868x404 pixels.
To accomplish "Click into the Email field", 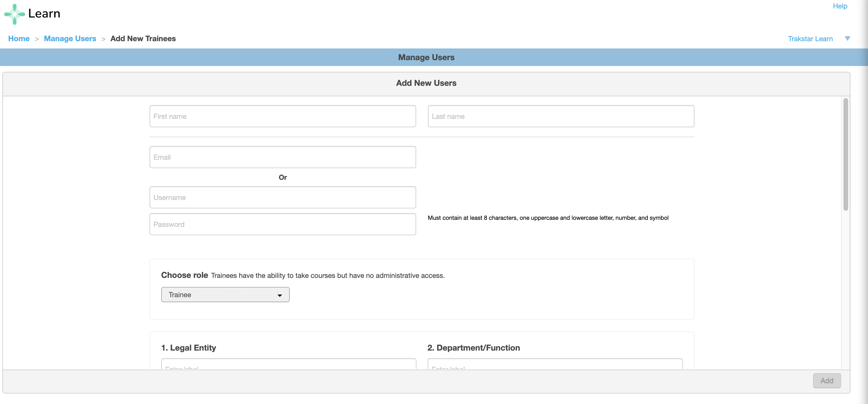I will pyautogui.click(x=283, y=157).
